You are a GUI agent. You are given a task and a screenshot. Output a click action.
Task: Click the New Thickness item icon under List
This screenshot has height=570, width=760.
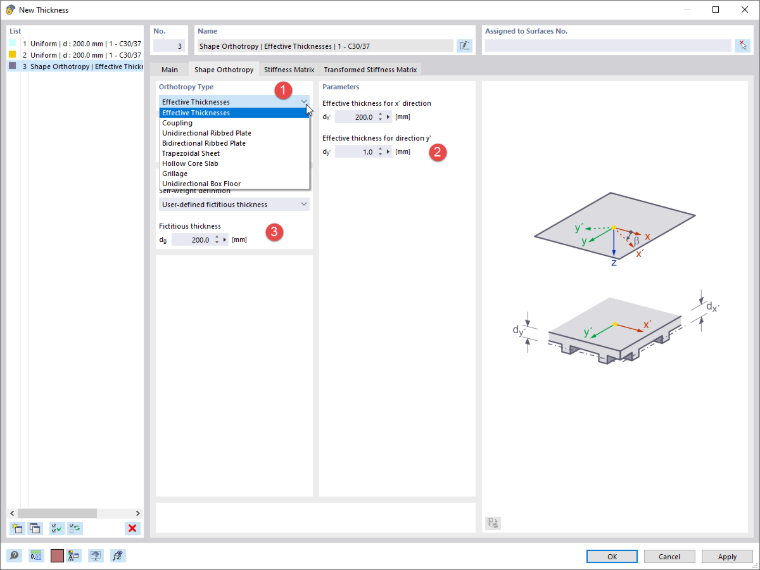pos(17,528)
